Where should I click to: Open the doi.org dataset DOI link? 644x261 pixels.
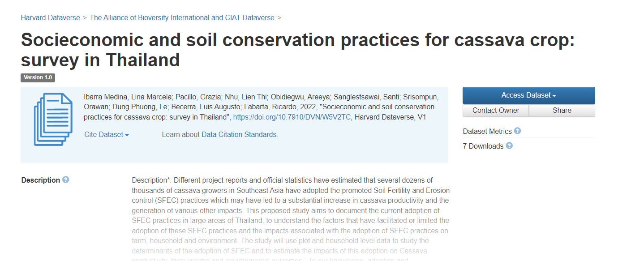tap(292, 117)
